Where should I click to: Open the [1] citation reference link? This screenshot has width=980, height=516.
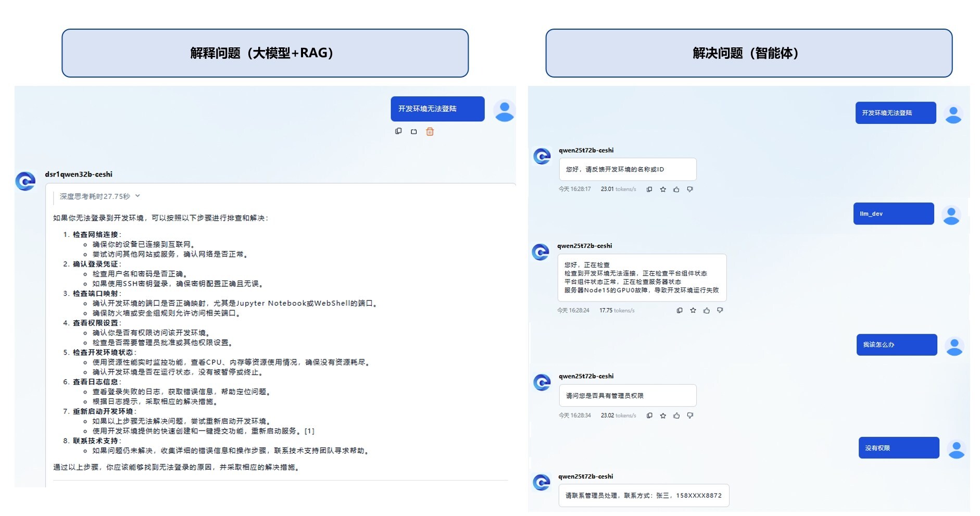click(x=309, y=431)
